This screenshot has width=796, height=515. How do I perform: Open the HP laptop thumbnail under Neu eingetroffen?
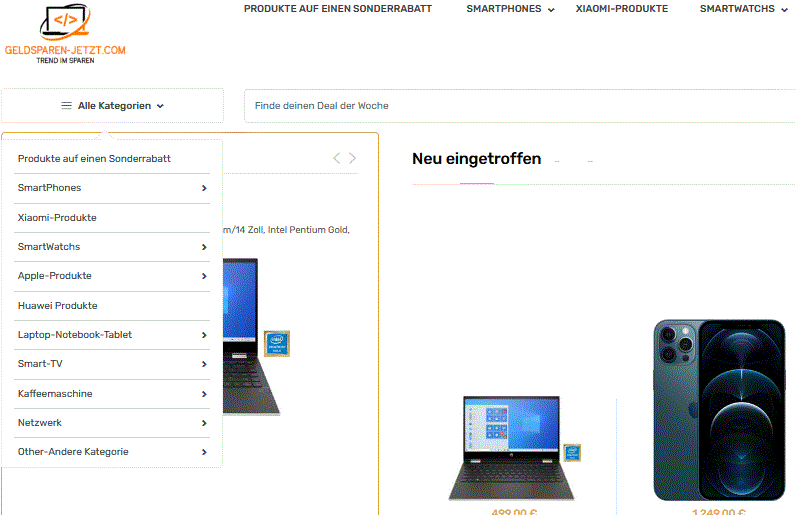coord(514,447)
